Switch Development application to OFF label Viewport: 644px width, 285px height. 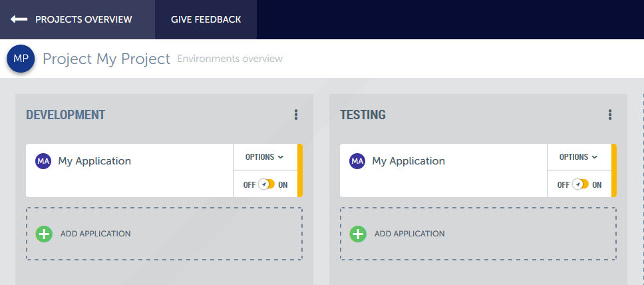point(249,185)
